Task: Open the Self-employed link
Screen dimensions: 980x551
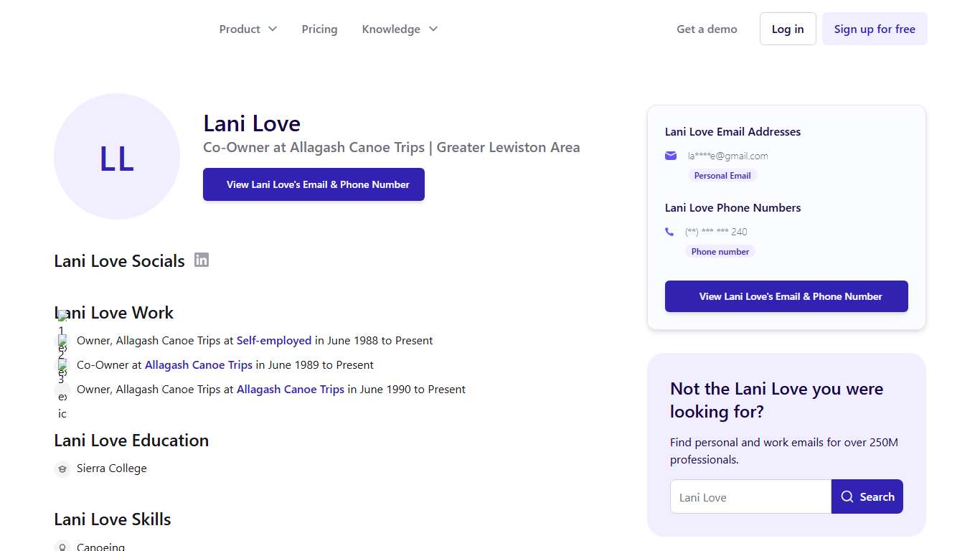Action: (x=274, y=340)
